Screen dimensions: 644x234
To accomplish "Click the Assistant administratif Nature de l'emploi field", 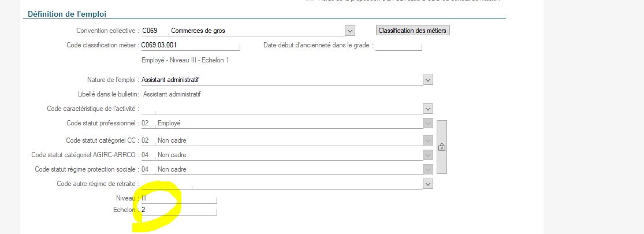I will [x=280, y=80].
